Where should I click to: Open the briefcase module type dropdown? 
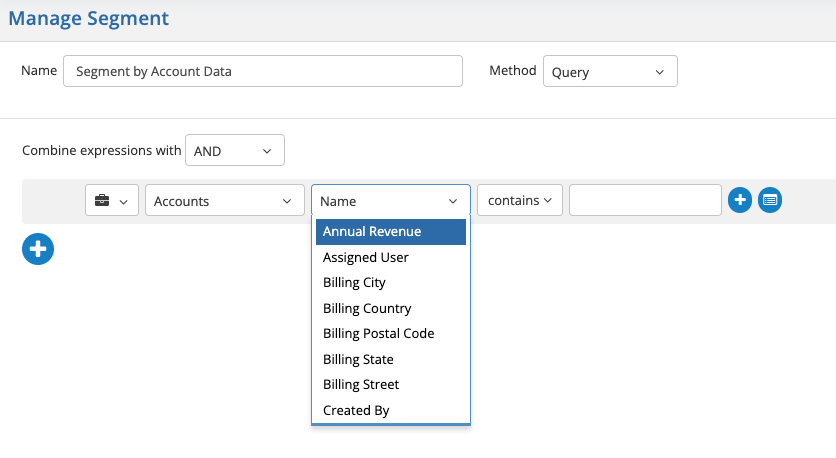112,200
